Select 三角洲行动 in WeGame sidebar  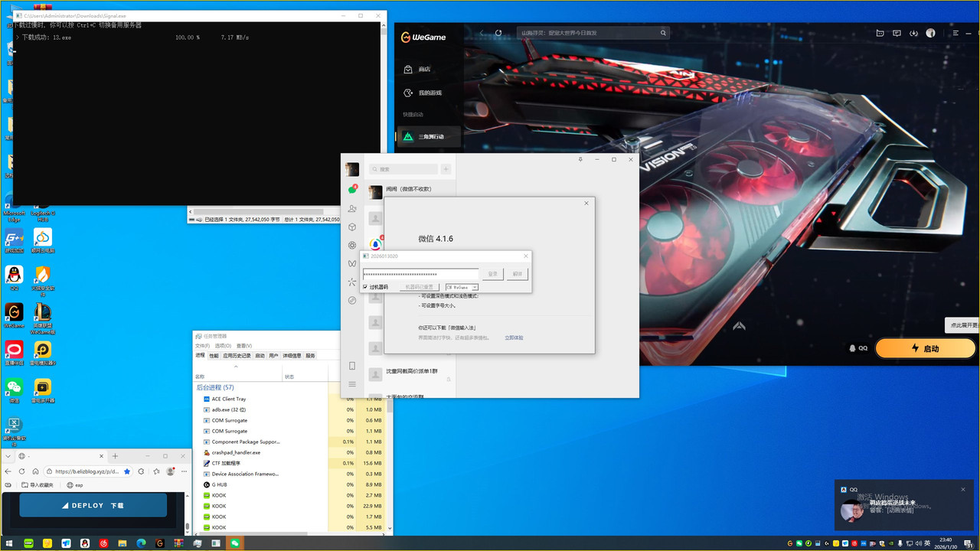(429, 136)
